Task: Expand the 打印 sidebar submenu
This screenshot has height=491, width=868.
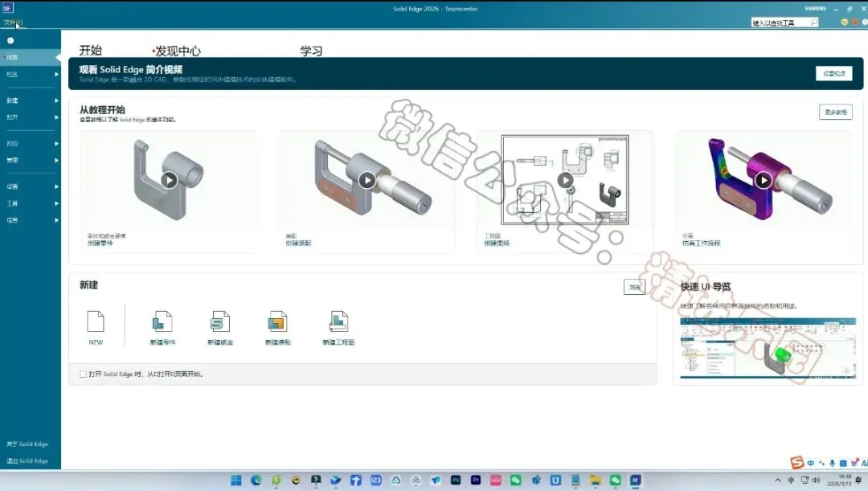Action: 30,143
